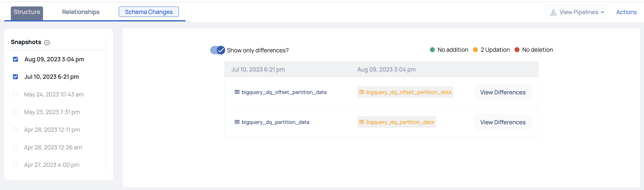Click the No deletion legend text
Image resolution: width=644 pixels, height=190 pixels.
(x=538, y=50)
